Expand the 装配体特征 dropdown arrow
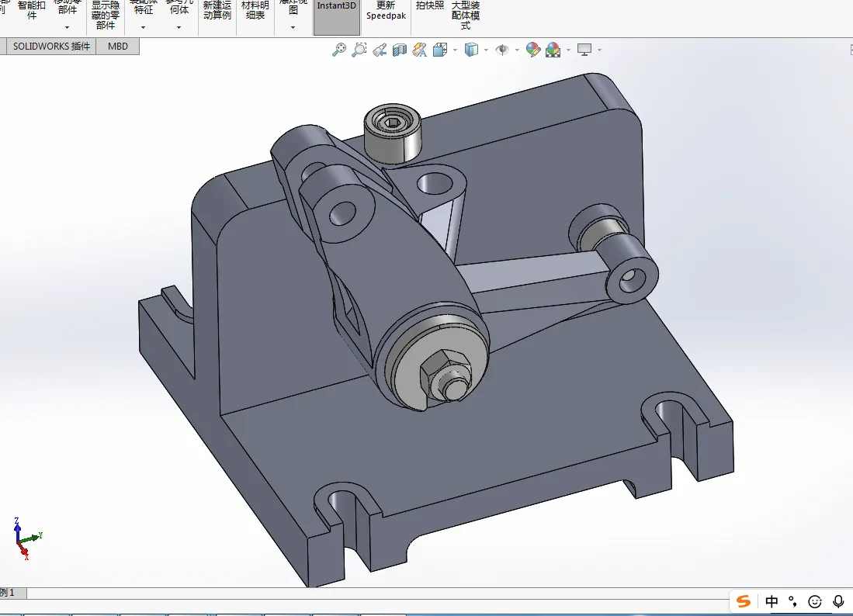The width and height of the screenshot is (853, 616). (143, 27)
